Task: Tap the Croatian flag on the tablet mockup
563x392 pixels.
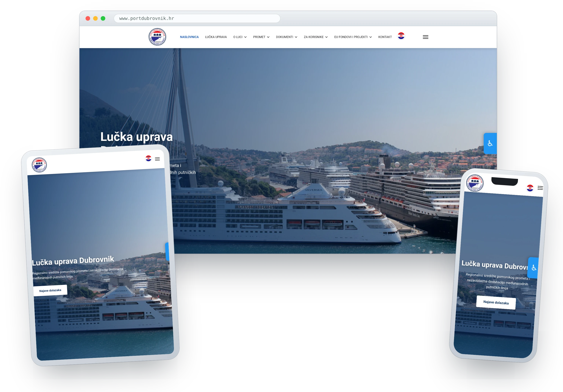Action: 148,158
